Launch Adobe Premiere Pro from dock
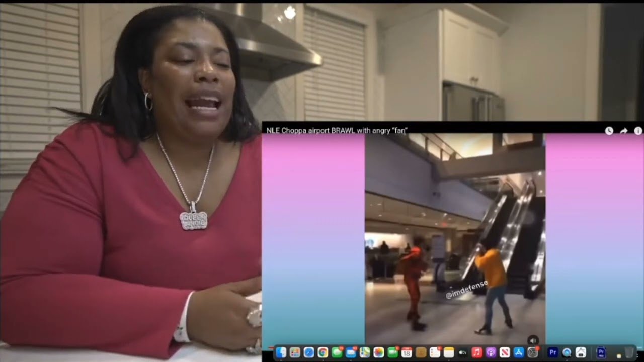 552,352
